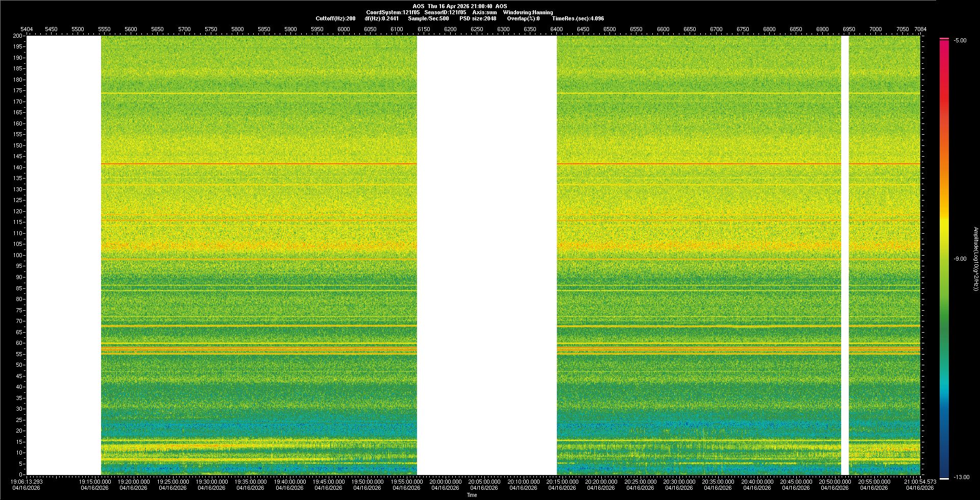Click the 19:06:13.293 start time label
980x500 pixels.
27,481
